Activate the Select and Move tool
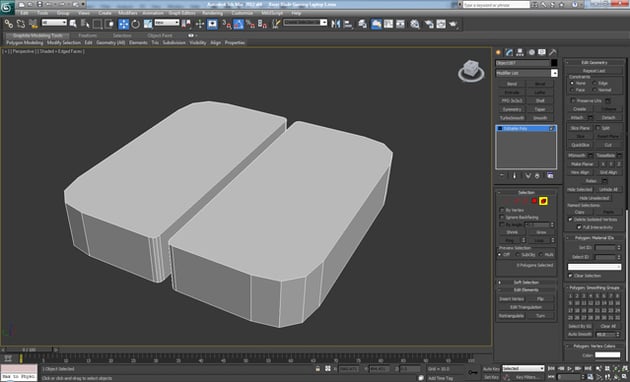 (x=124, y=24)
